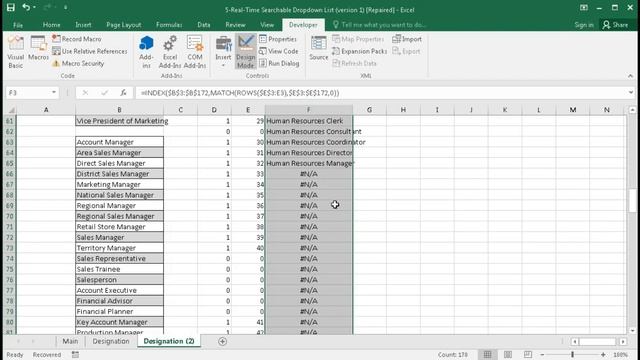
Task: Open the Add-ins store button
Action: [x=146, y=52]
